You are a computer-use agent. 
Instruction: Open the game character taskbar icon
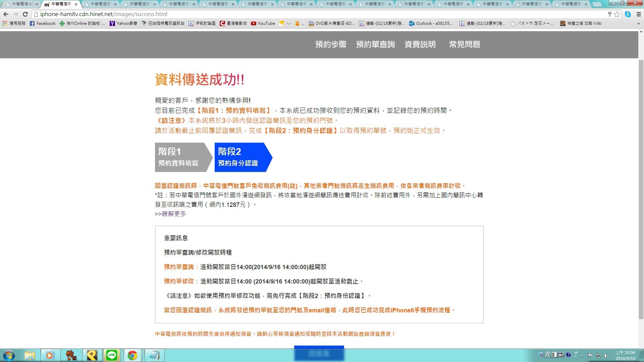[x=71, y=355]
